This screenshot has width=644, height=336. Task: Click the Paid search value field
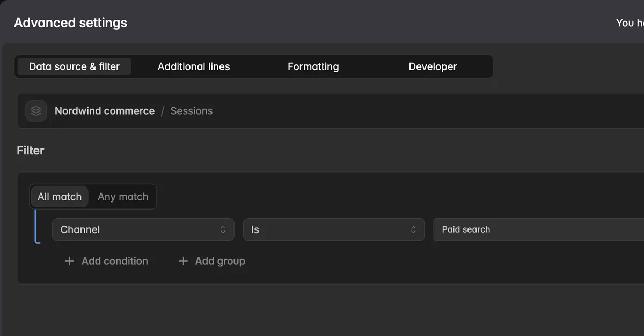tap(538, 229)
